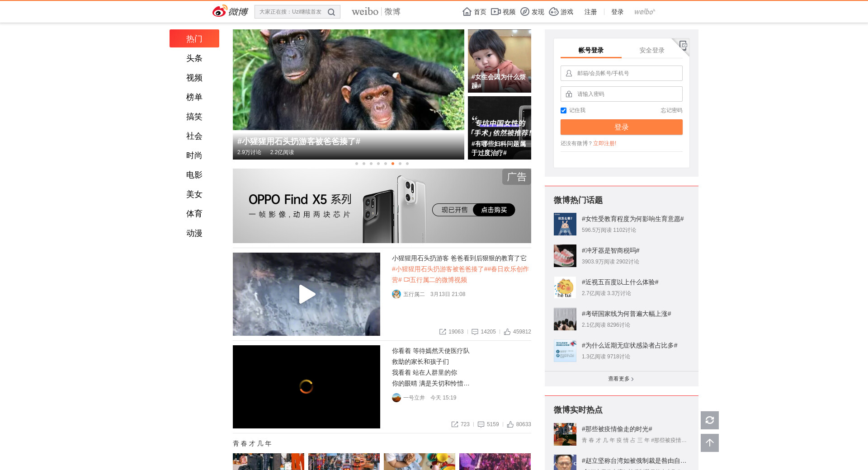Expand 查看更多 under hot topics
This screenshot has height=470, width=868.
point(621,379)
